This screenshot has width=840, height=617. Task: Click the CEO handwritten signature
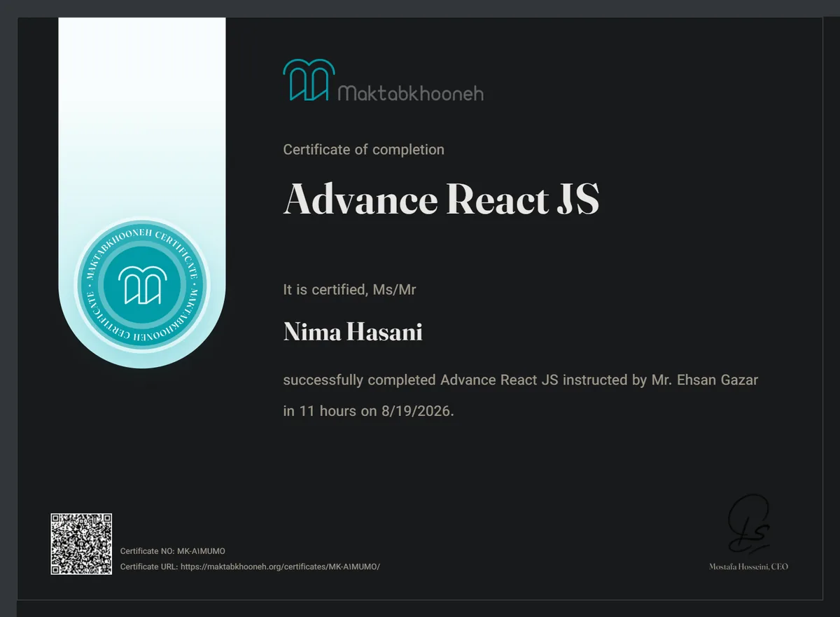[748, 523]
